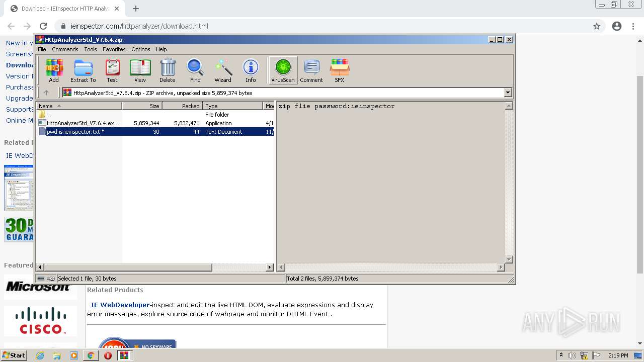The image size is (644, 362).
Task: Click the disk/password status bar icon
Action: tap(46, 279)
